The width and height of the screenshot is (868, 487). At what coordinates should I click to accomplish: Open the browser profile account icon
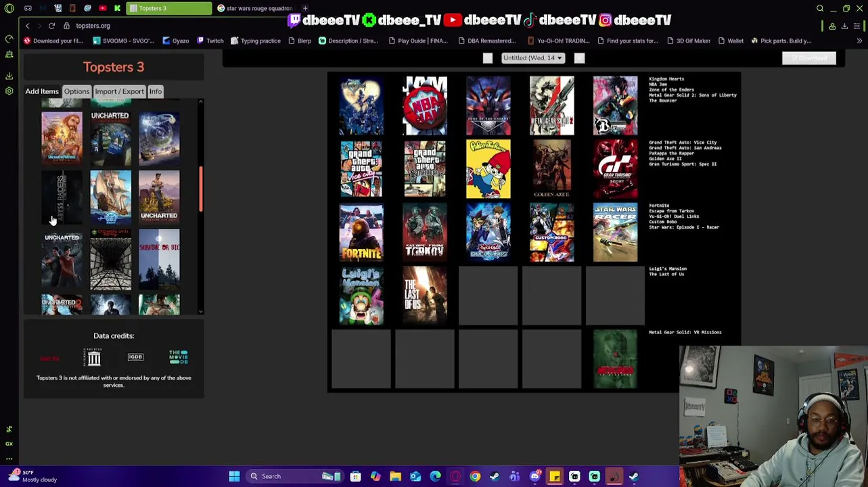pos(832,26)
